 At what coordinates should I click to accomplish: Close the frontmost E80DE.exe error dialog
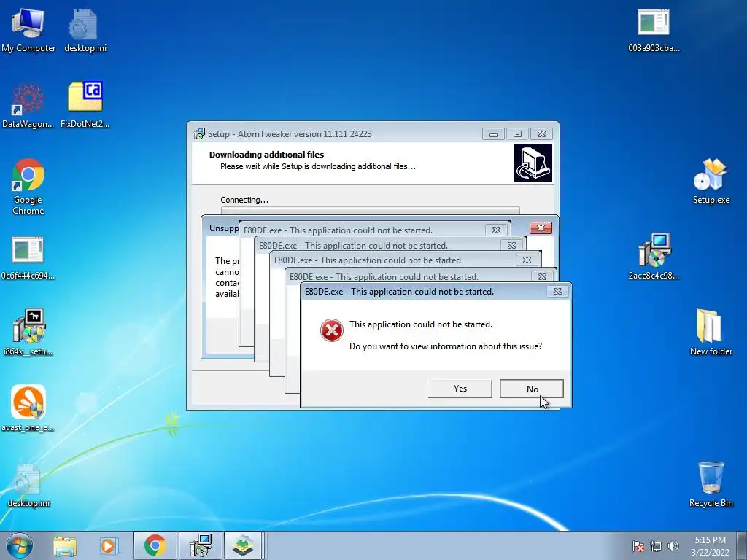pyautogui.click(x=557, y=292)
